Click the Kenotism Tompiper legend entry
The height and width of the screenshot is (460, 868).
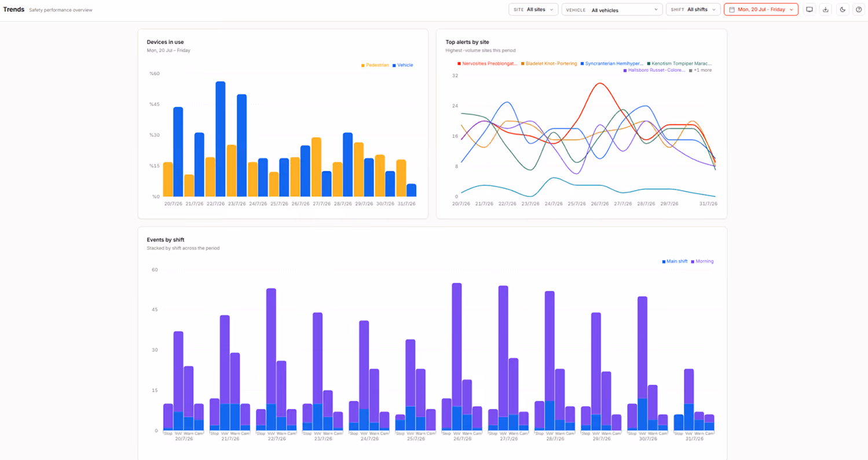(x=679, y=63)
